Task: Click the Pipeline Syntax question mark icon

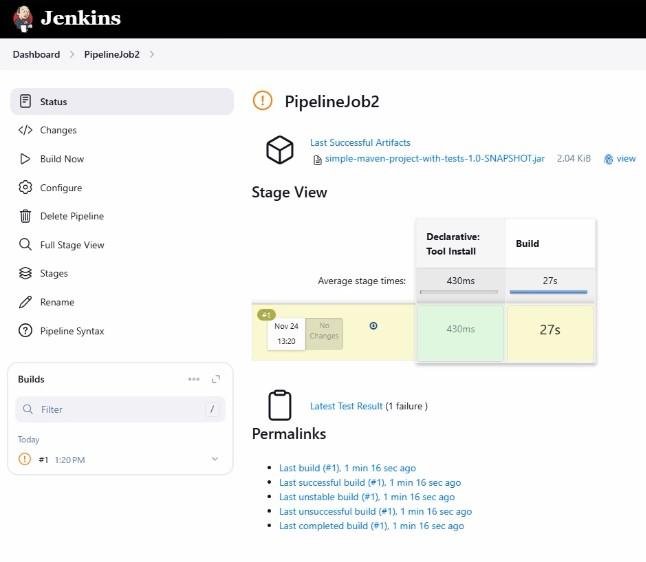Action: [x=25, y=330]
